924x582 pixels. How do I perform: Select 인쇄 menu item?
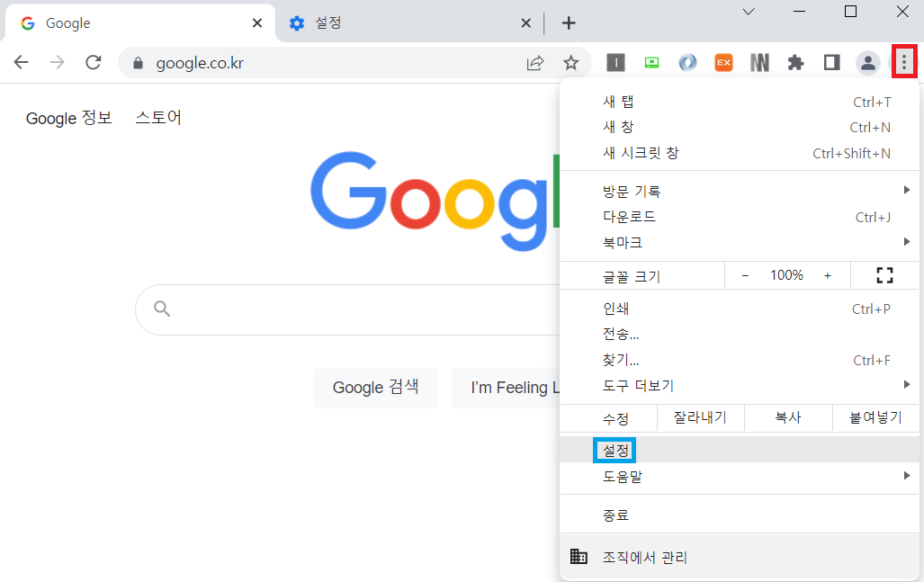click(x=740, y=309)
